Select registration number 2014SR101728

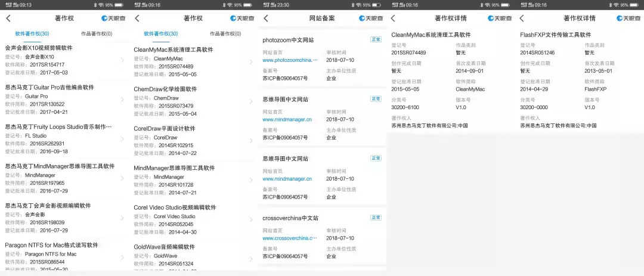pos(176,185)
